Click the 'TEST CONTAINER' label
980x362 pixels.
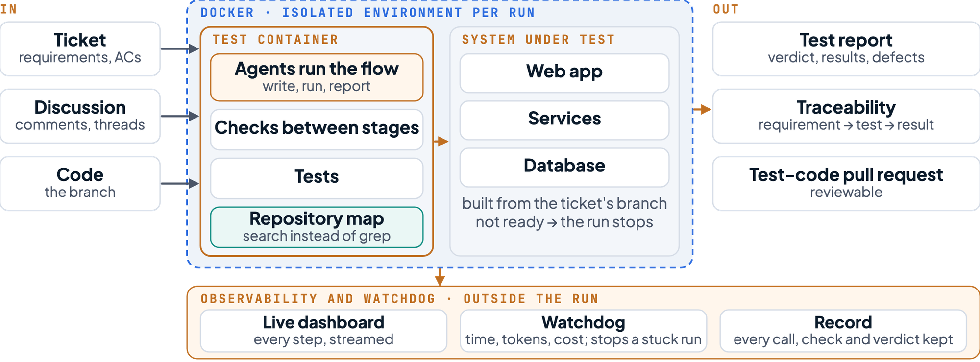coord(275,40)
